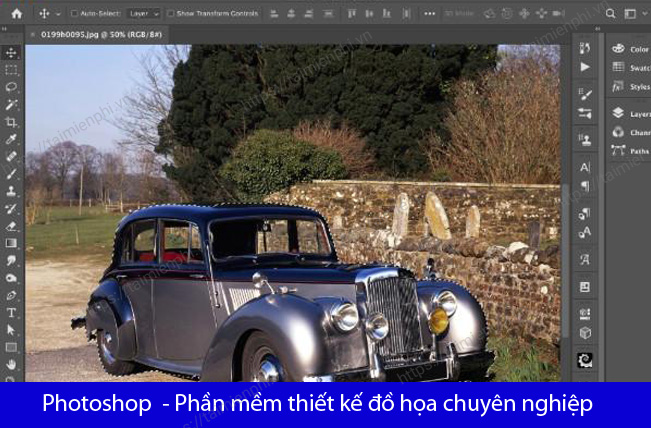The width and height of the screenshot is (651, 428).
Task: Select the Magic Wand tool
Action: pos(11,104)
